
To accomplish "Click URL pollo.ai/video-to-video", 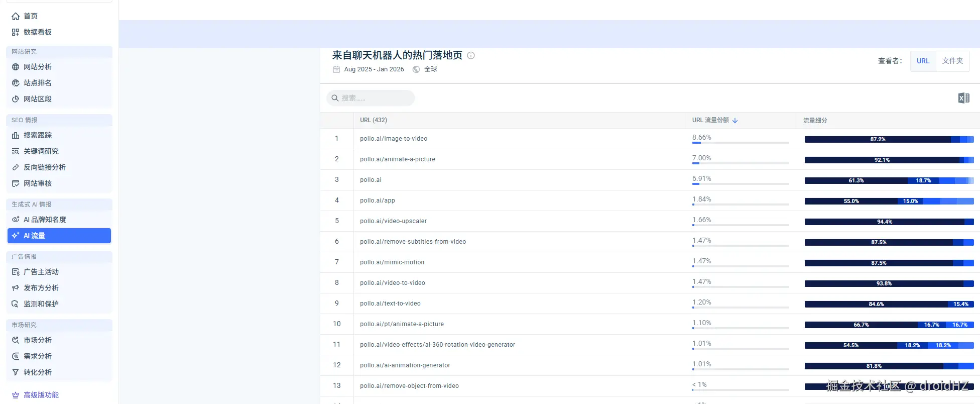I will [393, 283].
